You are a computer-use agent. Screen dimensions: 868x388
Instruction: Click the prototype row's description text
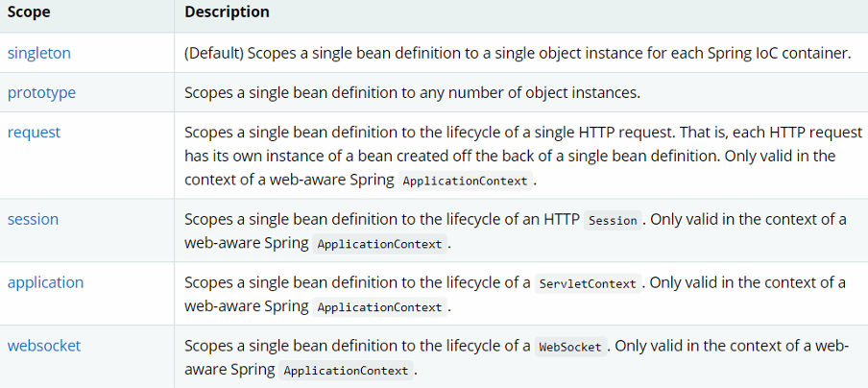pyautogui.click(x=412, y=93)
